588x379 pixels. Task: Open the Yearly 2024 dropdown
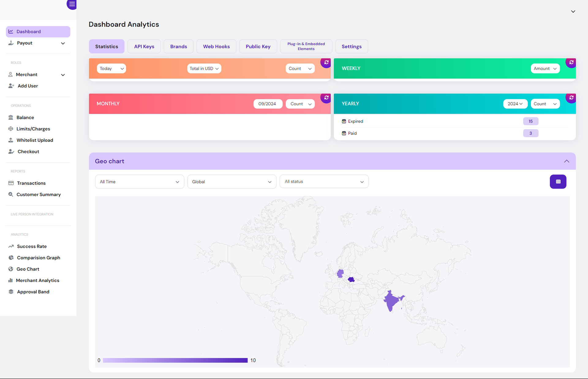(515, 104)
